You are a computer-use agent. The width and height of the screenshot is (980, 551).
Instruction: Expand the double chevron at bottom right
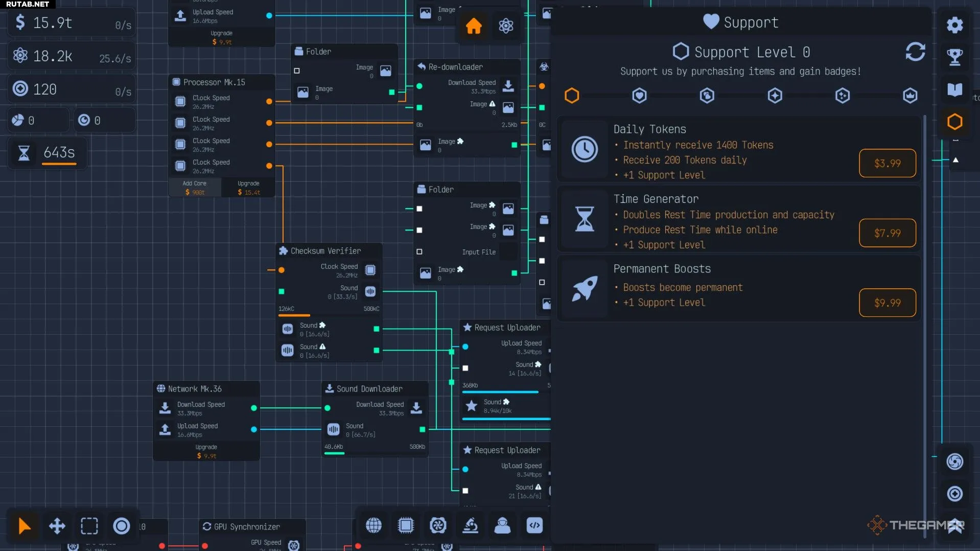point(954,526)
